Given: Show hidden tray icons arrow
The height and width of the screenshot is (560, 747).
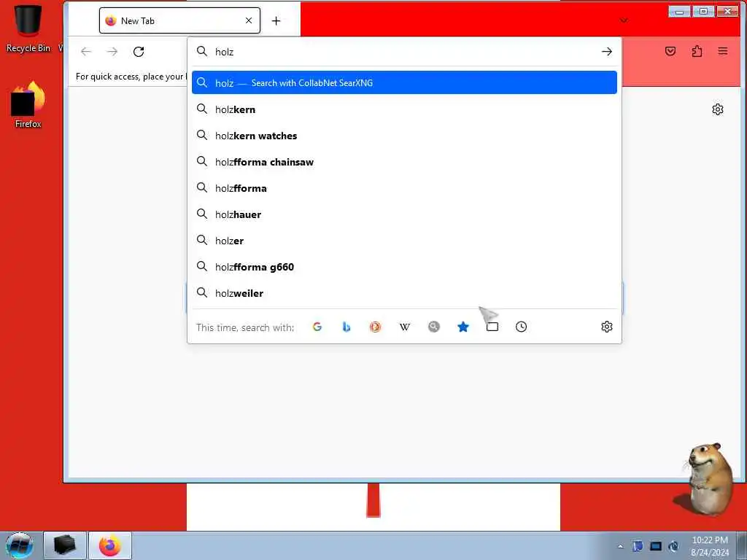Looking at the screenshot, I should (x=620, y=547).
